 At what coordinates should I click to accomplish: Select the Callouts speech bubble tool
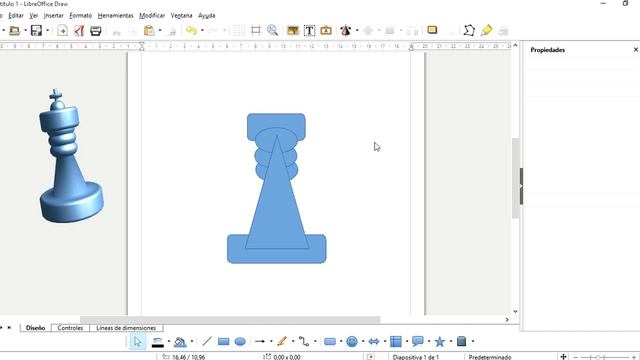point(418,341)
